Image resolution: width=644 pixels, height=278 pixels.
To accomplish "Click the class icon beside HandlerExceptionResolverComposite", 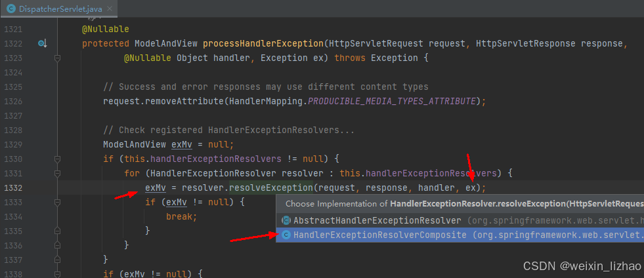I will (x=286, y=235).
